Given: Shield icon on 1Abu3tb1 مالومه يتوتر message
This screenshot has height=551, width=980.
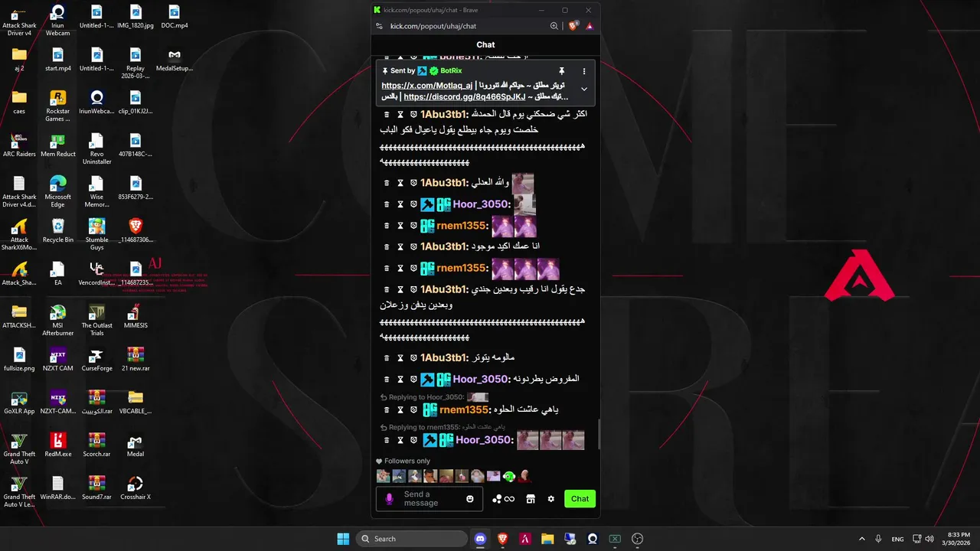Looking at the screenshot, I should pos(413,357).
